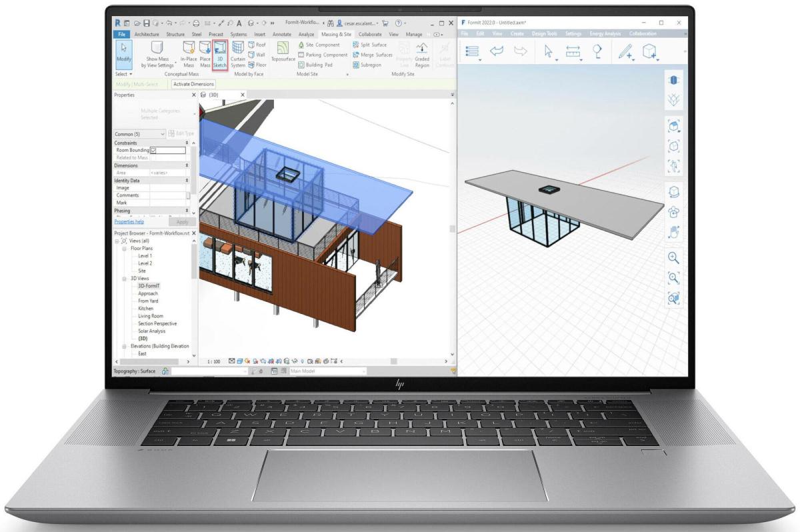
Task: Select Level 1 floor plan
Action: coord(145,256)
